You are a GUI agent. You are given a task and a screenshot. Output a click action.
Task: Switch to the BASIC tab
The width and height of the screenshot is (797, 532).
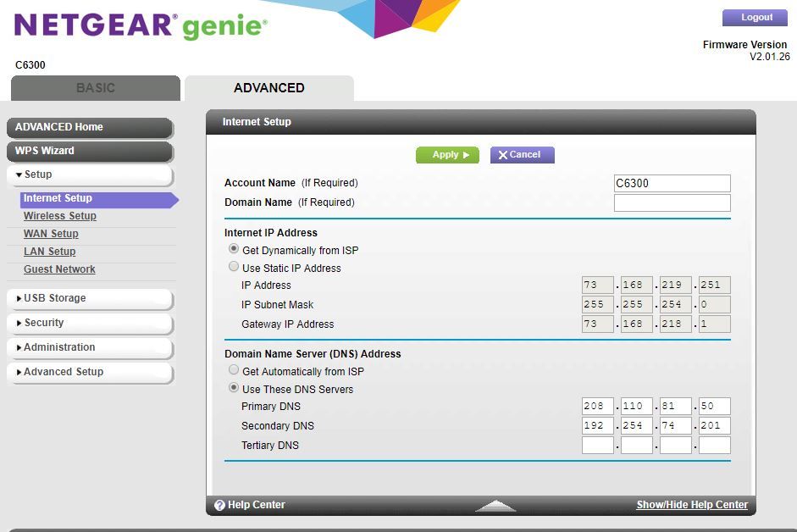point(96,88)
